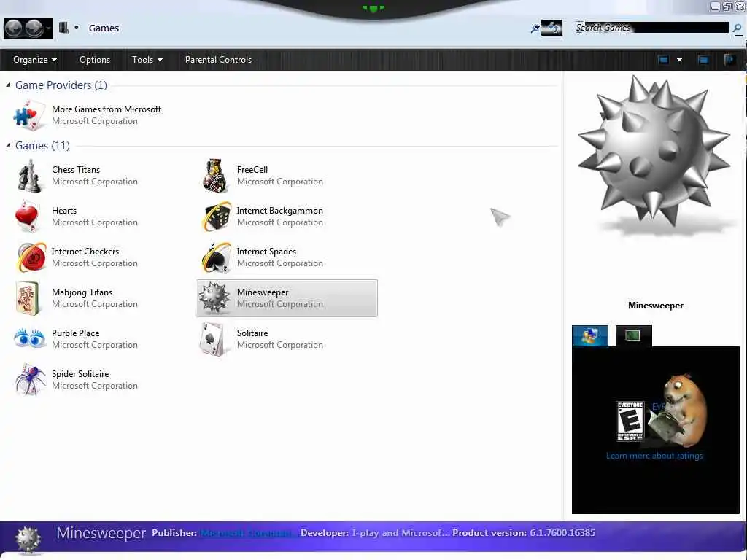Viewport: 747px width, 560px height.
Task: Open the view options dropdown arrow
Action: (679, 60)
